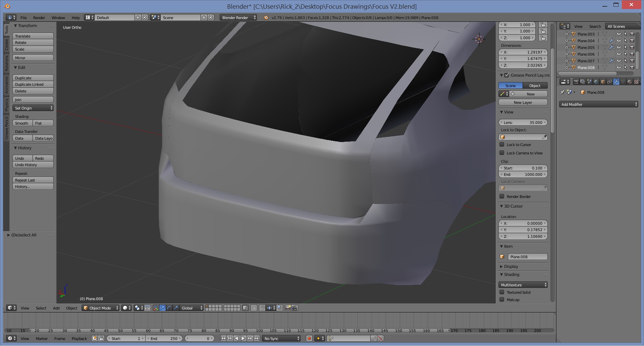Click the OpenGL render image camera icon

pyautogui.click(x=288, y=308)
